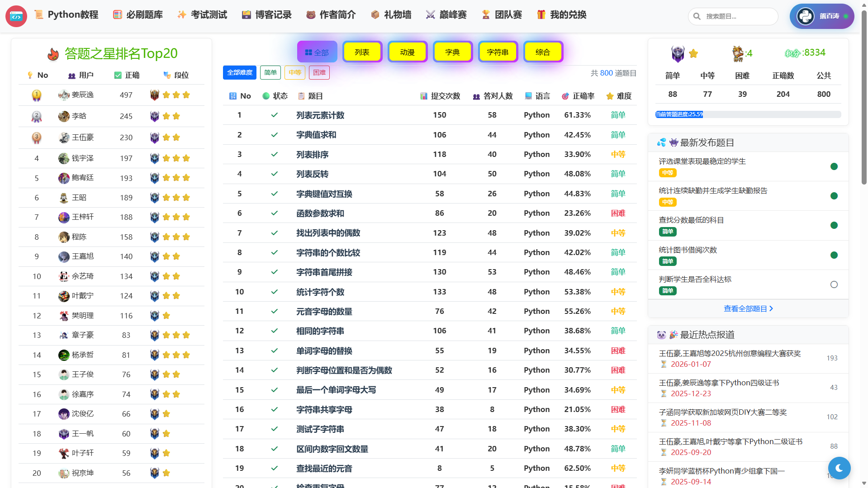This screenshot has width=868, height=488.
Task: Click gold medal icon for rank one
Action: [37, 95]
